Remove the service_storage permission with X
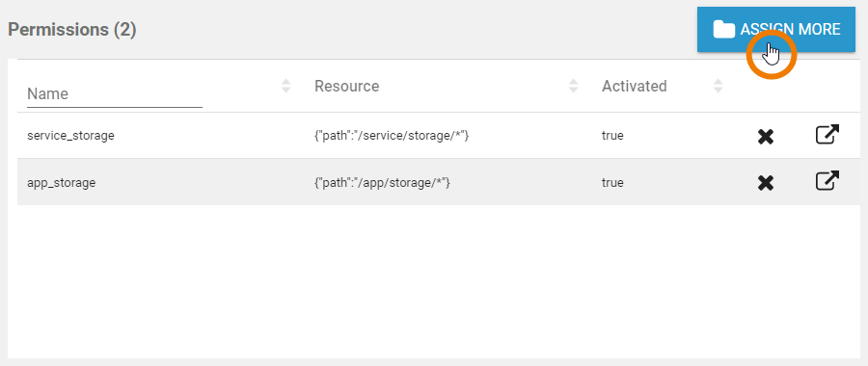This screenshot has width=868, height=366. pyautogui.click(x=766, y=136)
